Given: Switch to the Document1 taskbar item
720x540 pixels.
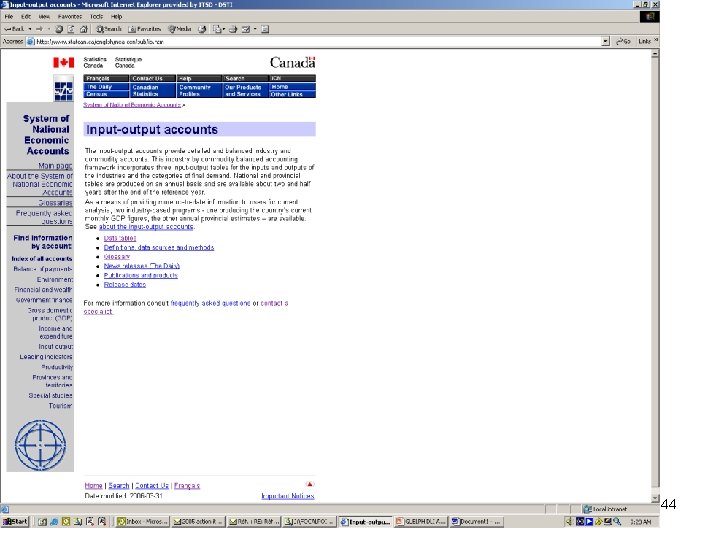Looking at the screenshot, I should (x=476, y=522).
